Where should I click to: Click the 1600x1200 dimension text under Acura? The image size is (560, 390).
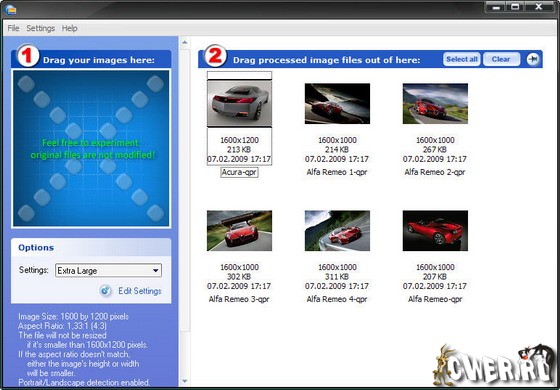[239, 140]
